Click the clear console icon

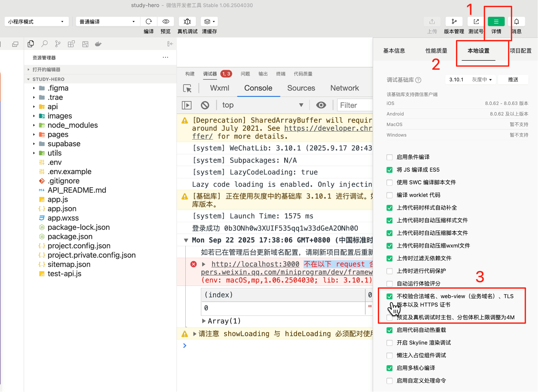point(205,105)
